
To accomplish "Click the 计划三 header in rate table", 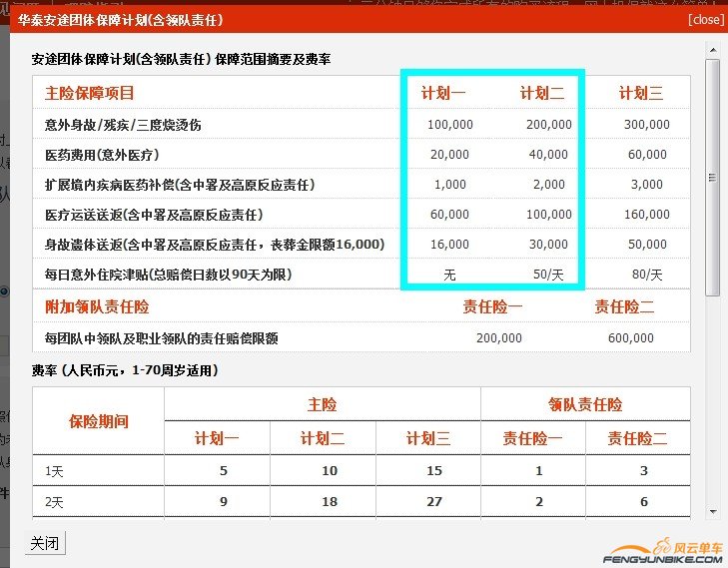I will coord(427,438).
